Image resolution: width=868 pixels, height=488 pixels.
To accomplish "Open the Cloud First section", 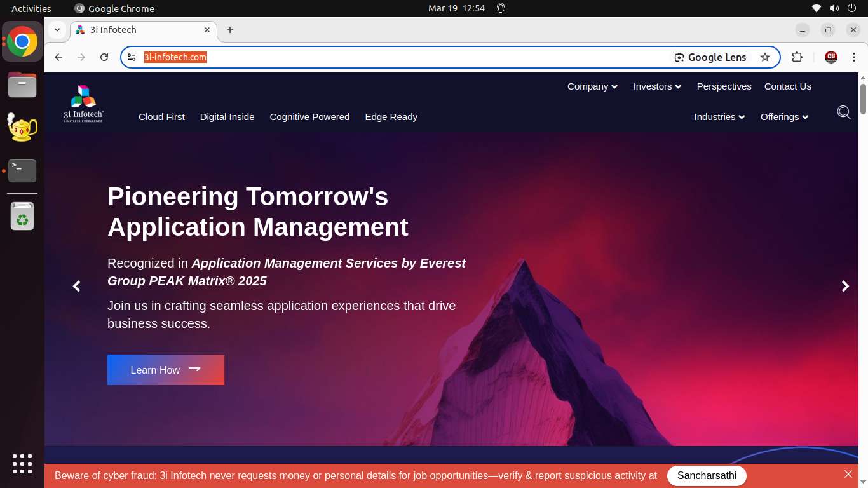I will coord(161,117).
